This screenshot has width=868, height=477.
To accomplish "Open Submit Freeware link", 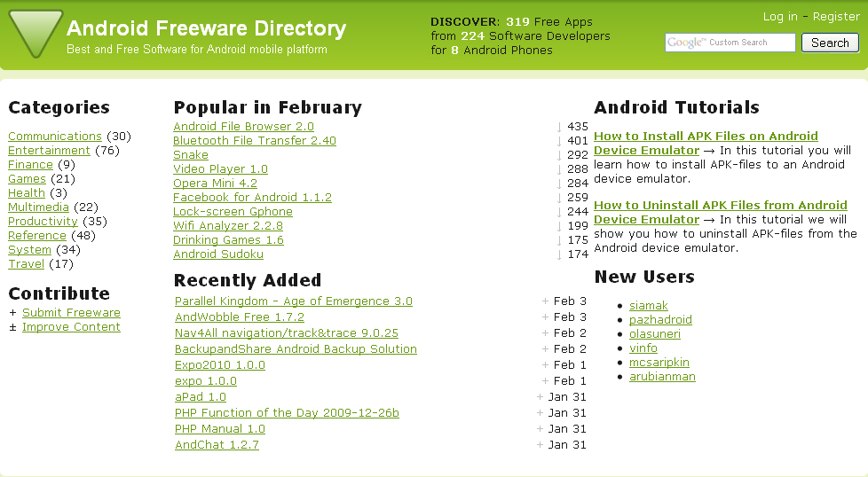I will pyautogui.click(x=71, y=313).
